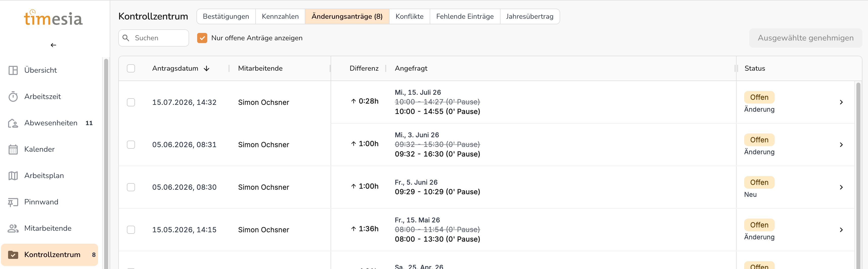Viewport: 868px width, 269px height.
Task: Go to the Jahresübertrag tab
Action: coord(529,16)
